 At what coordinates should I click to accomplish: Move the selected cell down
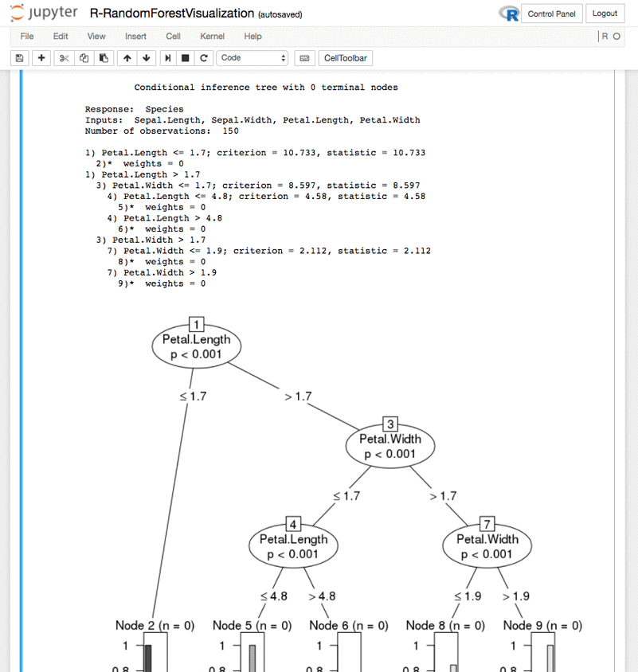point(147,57)
